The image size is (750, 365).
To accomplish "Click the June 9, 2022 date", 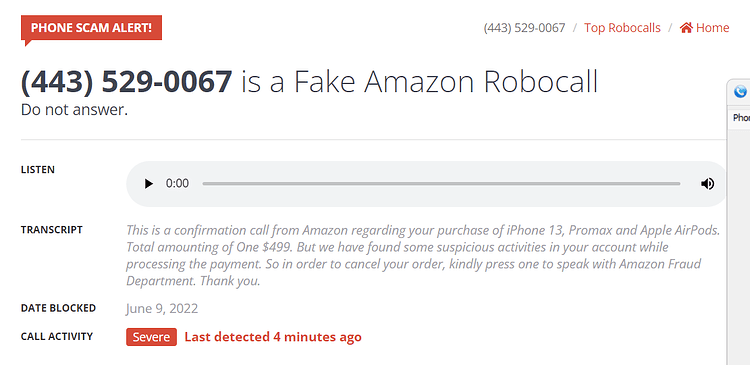I will (162, 309).
